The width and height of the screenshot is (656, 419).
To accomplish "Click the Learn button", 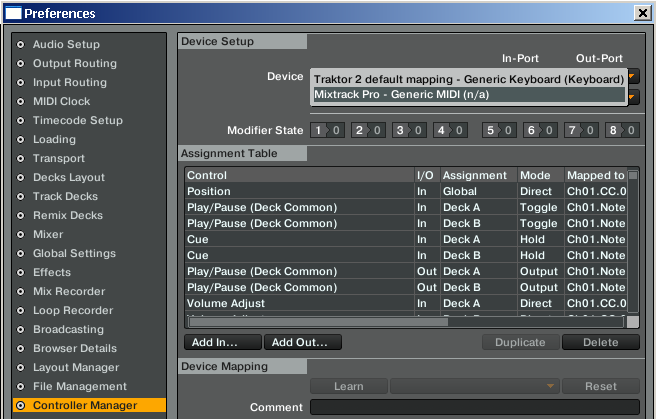I will (348, 386).
